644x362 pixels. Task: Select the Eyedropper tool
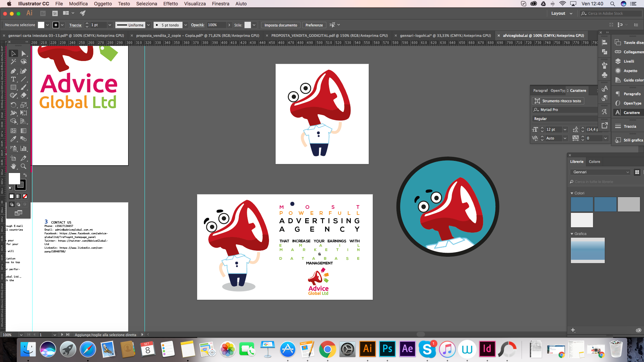pyautogui.click(x=13, y=139)
